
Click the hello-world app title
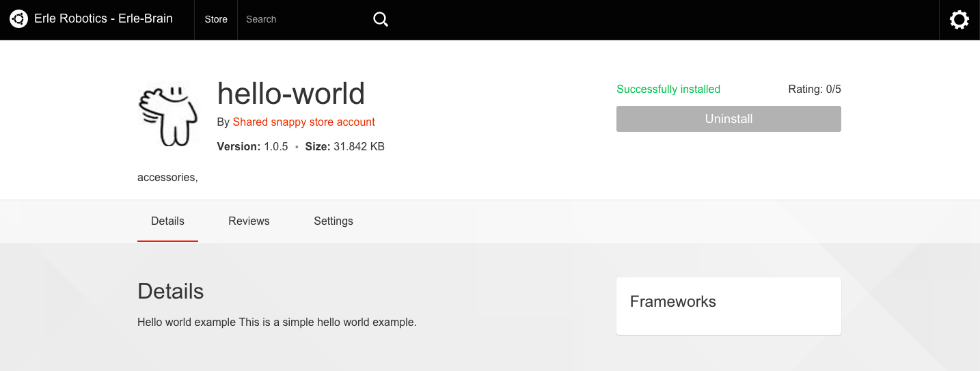[x=290, y=94]
